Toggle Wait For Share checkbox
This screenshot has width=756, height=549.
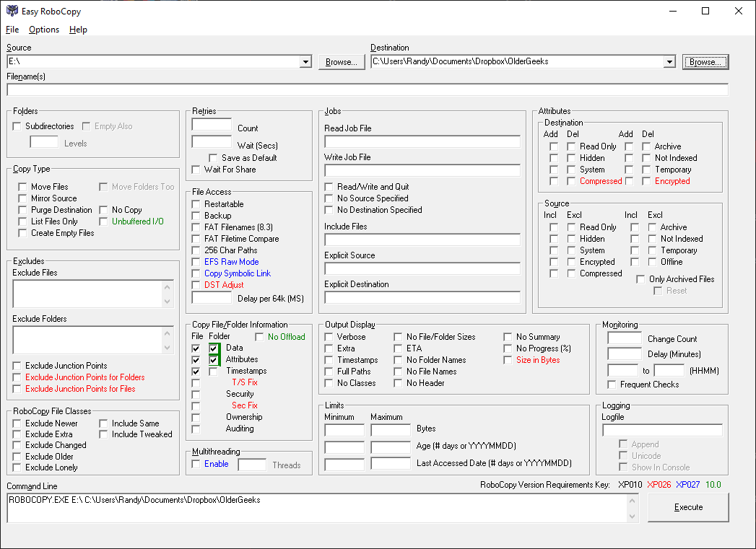(196, 170)
